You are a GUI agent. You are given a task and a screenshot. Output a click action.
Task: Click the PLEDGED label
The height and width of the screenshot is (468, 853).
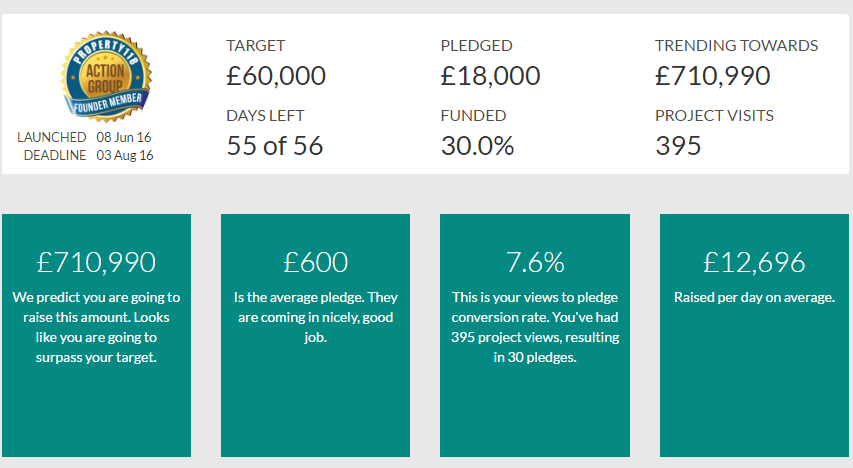pyautogui.click(x=476, y=46)
